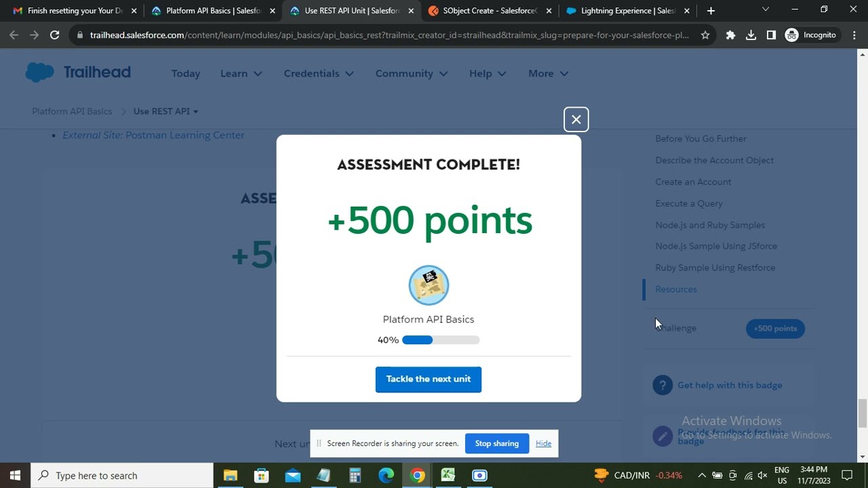
Task: Jump to Node.js Sample Using JSforce section
Action: pyautogui.click(x=716, y=246)
